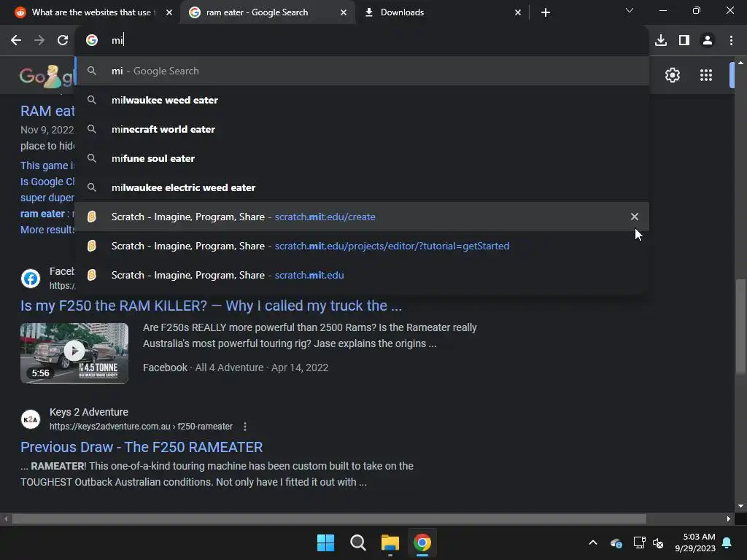Open the Chrome downloads icon in toolbar

tap(661, 41)
